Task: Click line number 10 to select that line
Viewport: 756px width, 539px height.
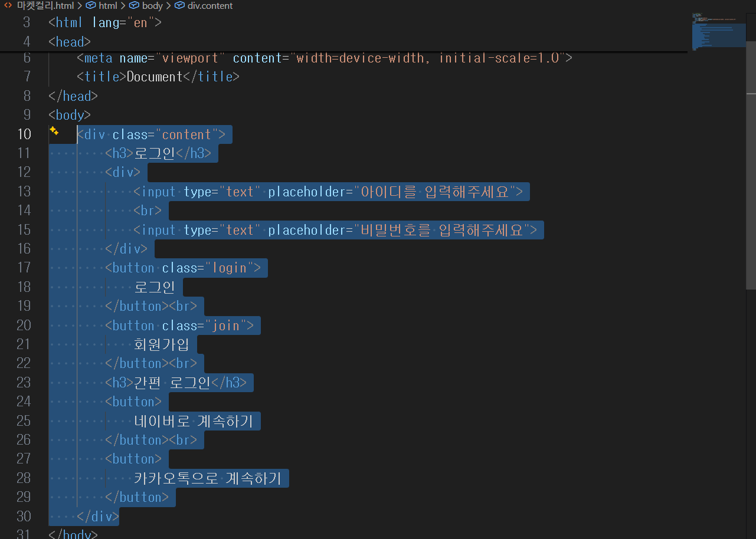Action: (x=24, y=134)
